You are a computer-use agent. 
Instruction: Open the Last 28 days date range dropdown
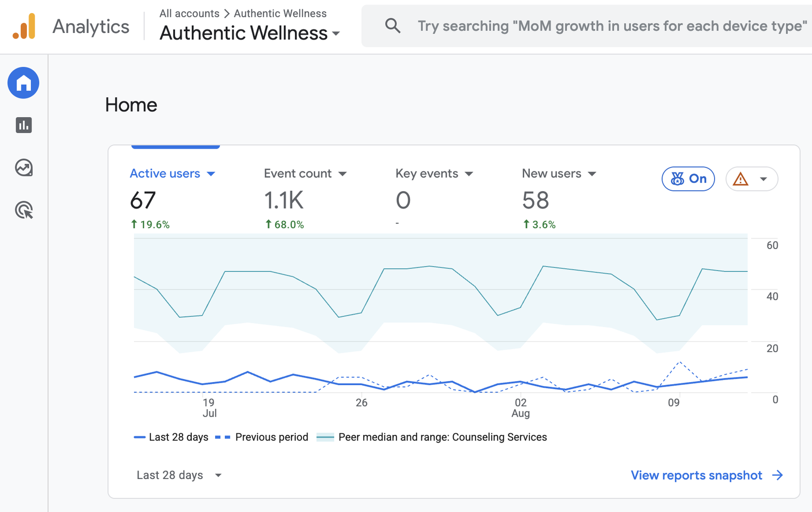(179, 475)
